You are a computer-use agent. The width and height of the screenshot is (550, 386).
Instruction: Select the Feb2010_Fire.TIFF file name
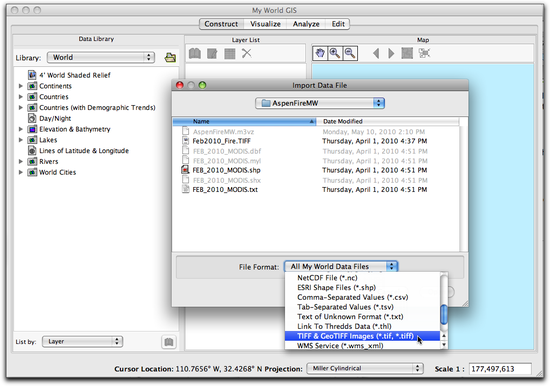tap(221, 141)
